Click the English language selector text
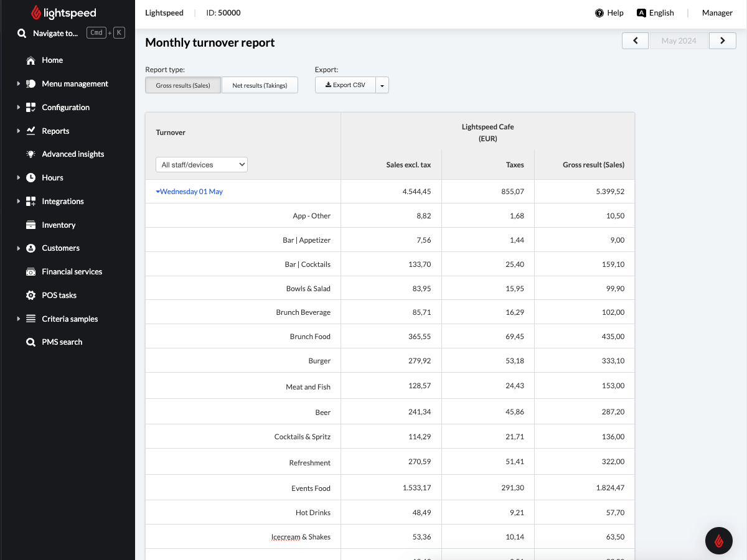The image size is (747, 560). click(661, 13)
